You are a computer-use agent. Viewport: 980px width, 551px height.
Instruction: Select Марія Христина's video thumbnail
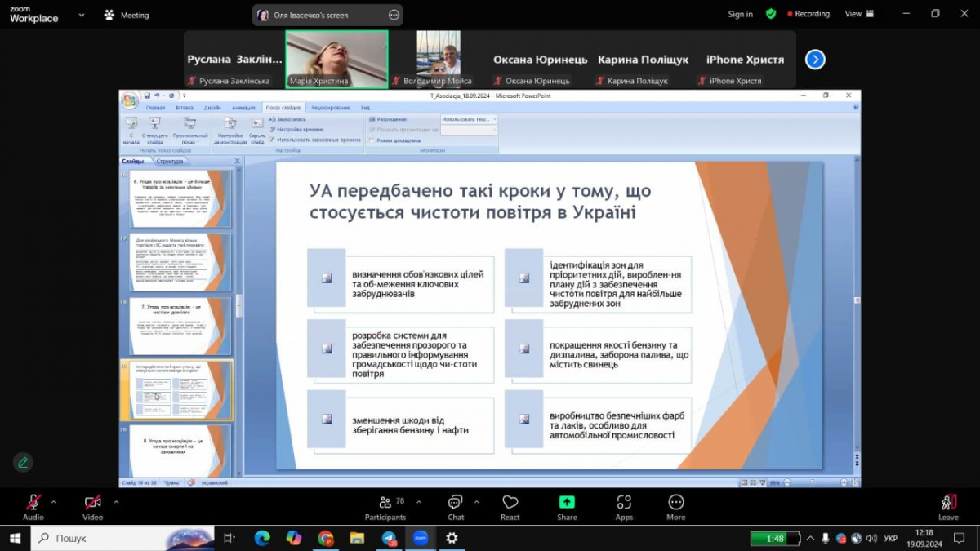336,59
